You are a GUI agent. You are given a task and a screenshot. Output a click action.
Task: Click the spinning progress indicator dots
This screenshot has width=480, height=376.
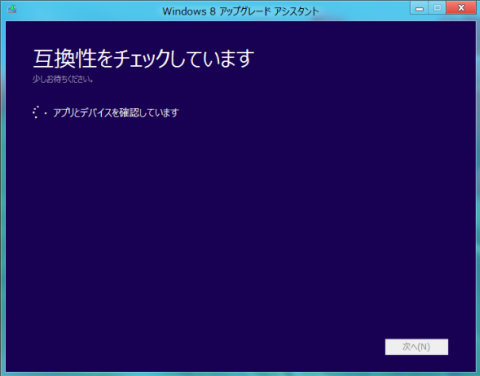tap(39, 113)
